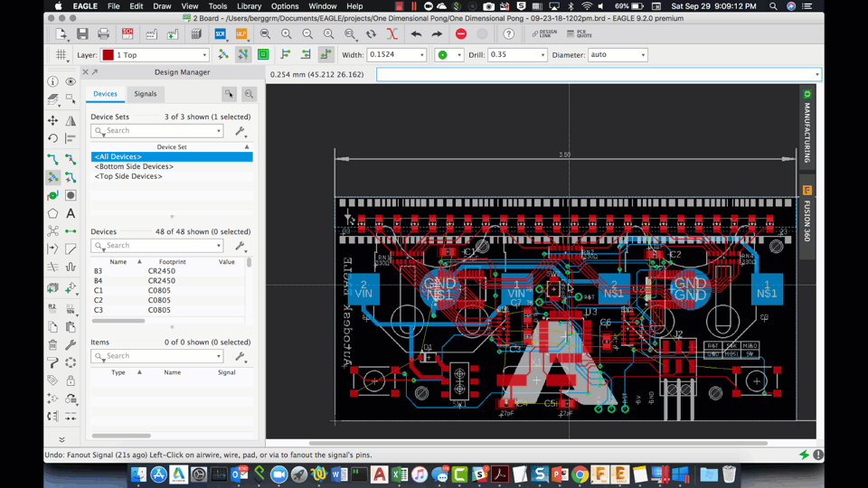
Task: Switch to the Signals tab
Action: [x=145, y=94]
